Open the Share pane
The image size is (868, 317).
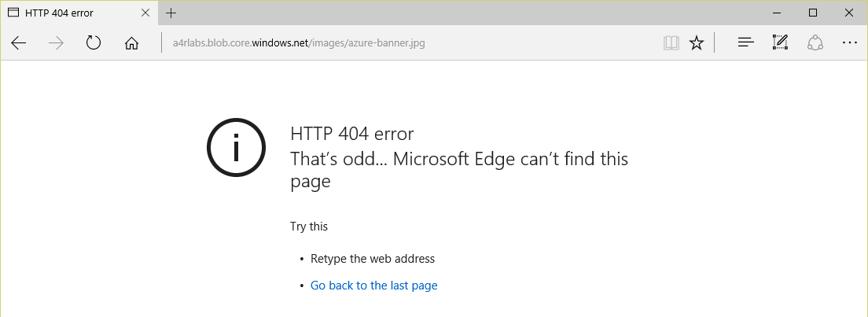click(x=815, y=43)
